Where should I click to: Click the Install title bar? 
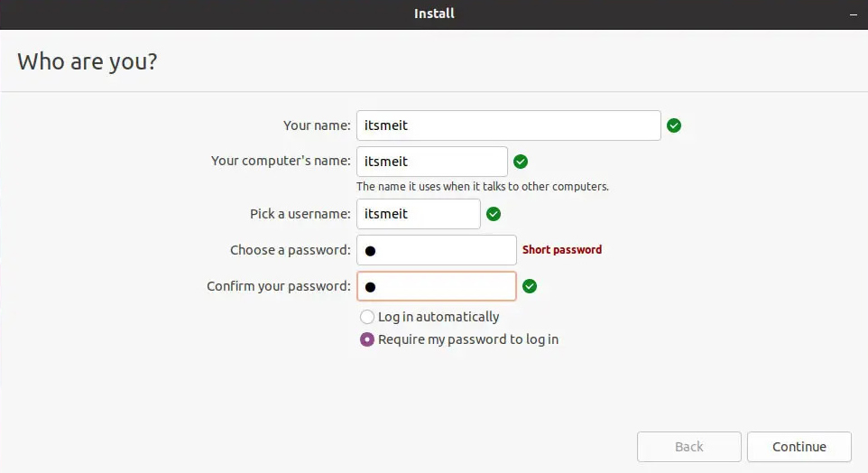pyautogui.click(x=434, y=14)
